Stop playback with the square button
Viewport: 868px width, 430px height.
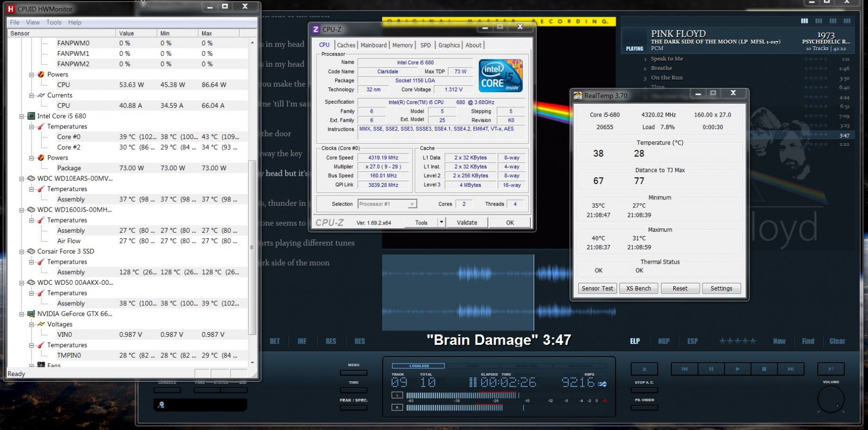click(x=764, y=369)
